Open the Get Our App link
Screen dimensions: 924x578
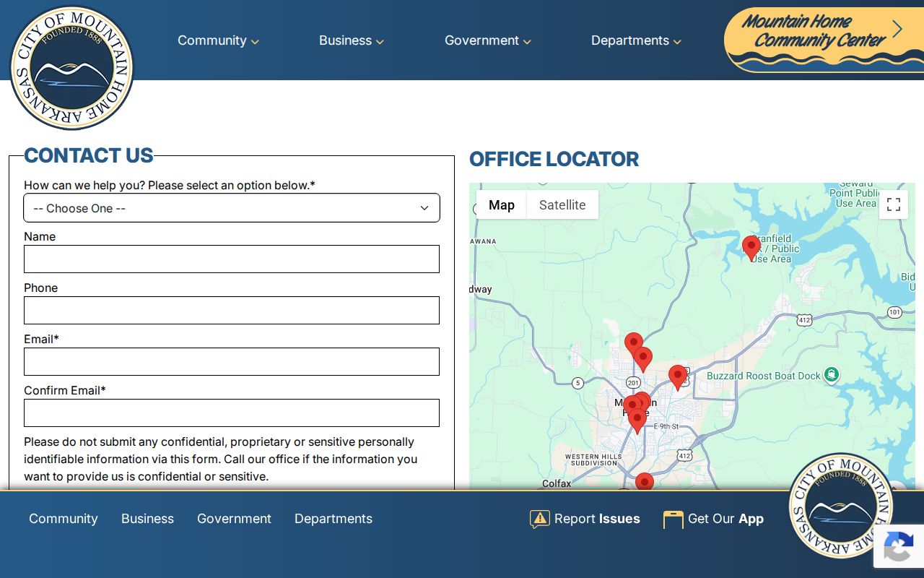click(713, 519)
